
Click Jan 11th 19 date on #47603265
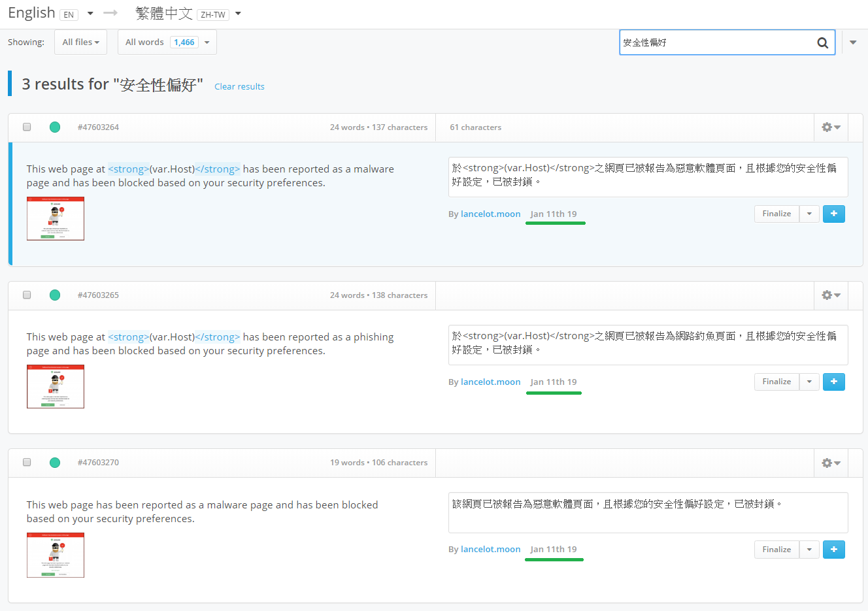(554, 382)
